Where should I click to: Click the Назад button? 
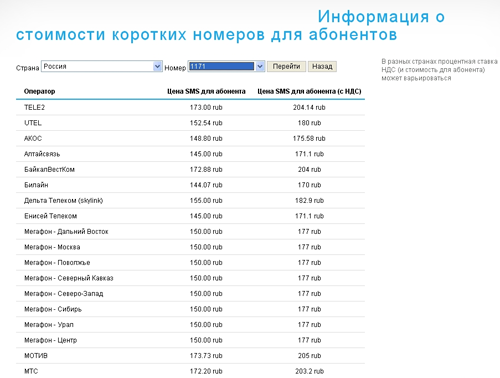point(322,66)
